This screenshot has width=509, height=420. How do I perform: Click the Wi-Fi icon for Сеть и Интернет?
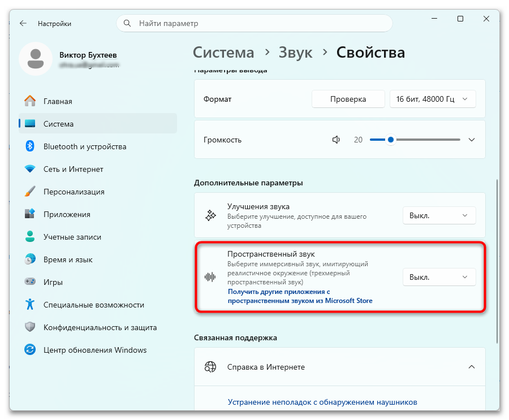[x=30, y=169]
